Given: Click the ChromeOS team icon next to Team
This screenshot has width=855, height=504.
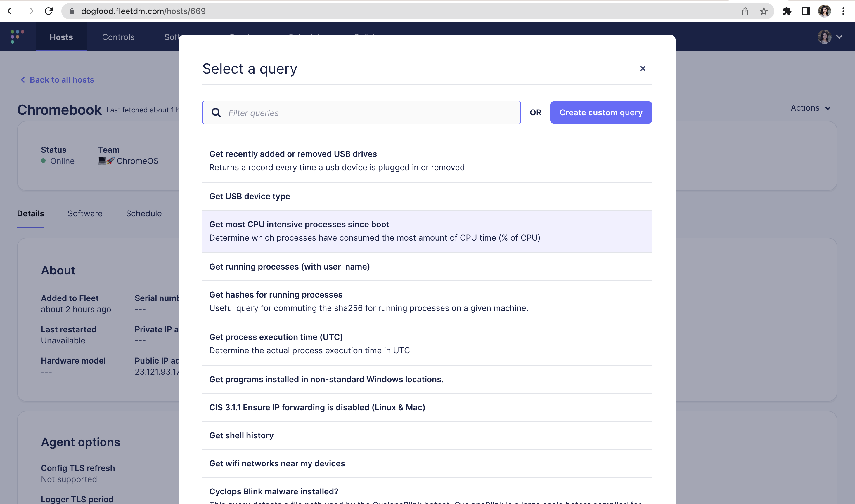Looking at the screenshot, I should point(105,161).
